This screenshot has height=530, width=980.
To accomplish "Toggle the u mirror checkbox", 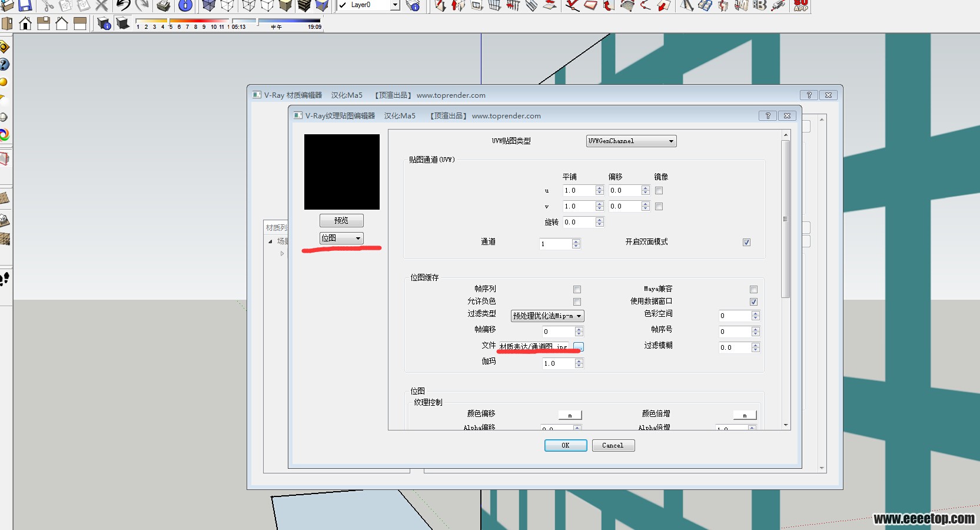I will (659, 191).
